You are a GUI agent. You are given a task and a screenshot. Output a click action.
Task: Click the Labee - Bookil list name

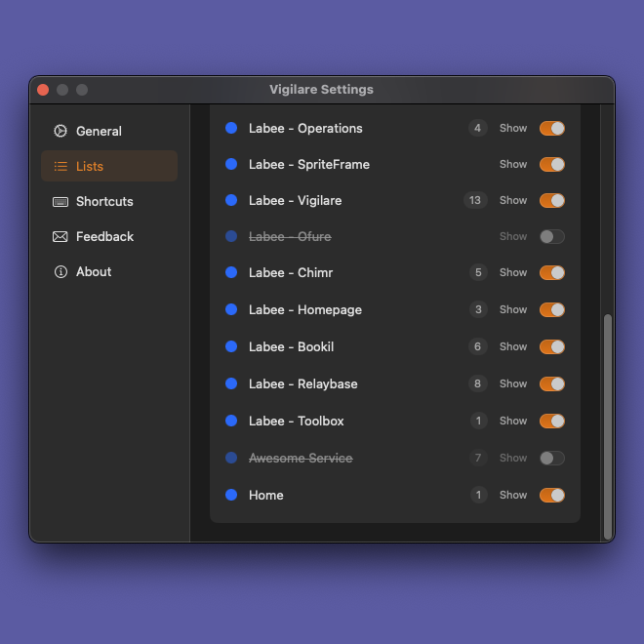point(291,346)
